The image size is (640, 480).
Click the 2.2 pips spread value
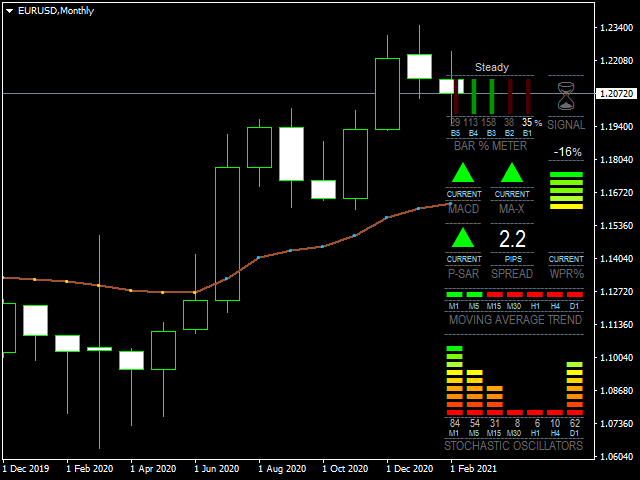512,239
